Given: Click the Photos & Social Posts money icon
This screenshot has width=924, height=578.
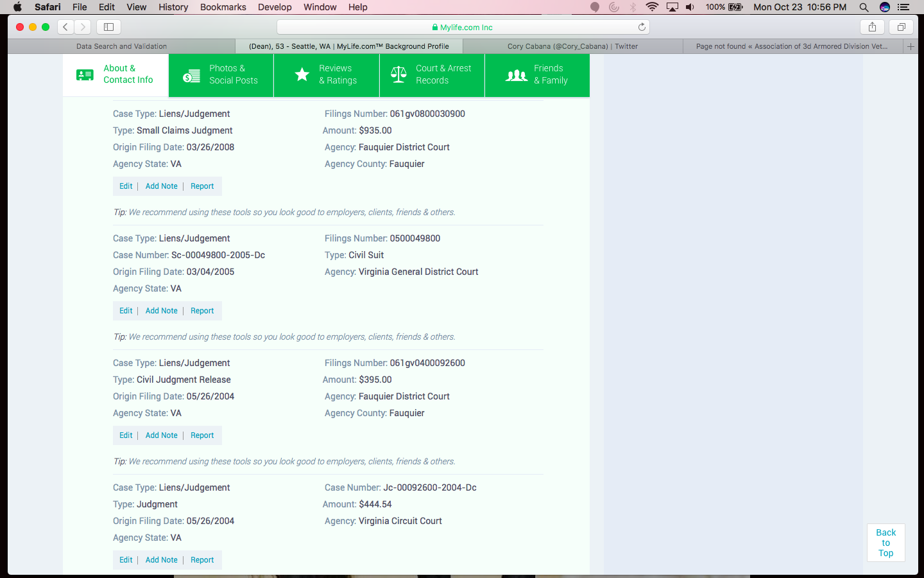Looking at the screenshot, I should click(191, 75).
